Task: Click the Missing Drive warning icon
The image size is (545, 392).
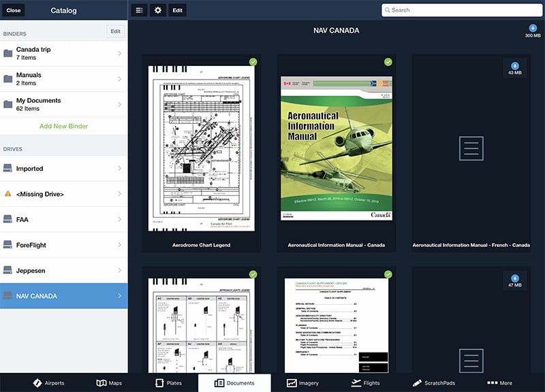Action: coord(7,194)
